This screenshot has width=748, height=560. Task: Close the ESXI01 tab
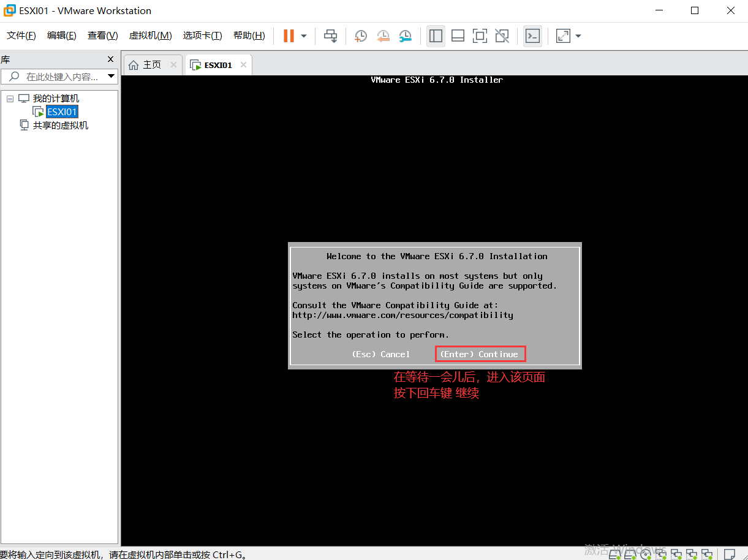point(243,65)
